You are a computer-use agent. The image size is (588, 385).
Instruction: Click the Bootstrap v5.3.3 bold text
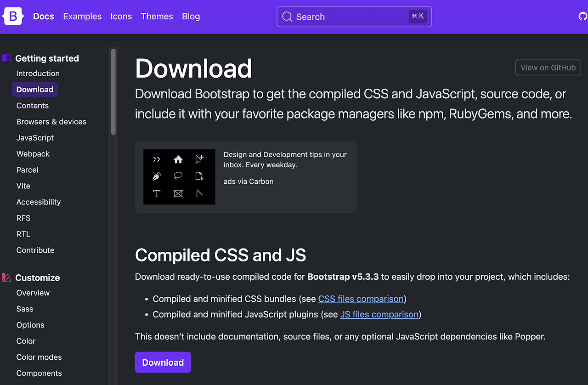[x=343, y=277]
